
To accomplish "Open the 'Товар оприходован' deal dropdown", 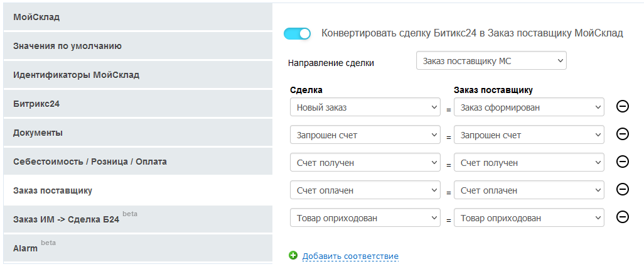I will point(365,218).
